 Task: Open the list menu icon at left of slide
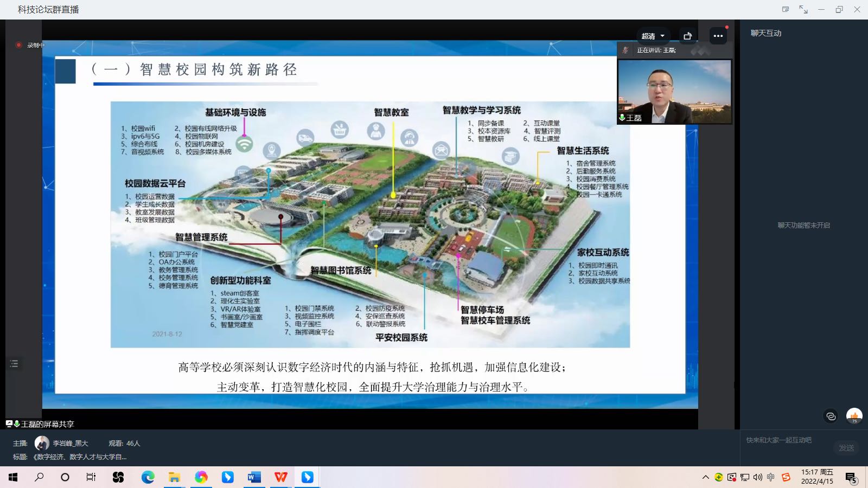(14, 364)
